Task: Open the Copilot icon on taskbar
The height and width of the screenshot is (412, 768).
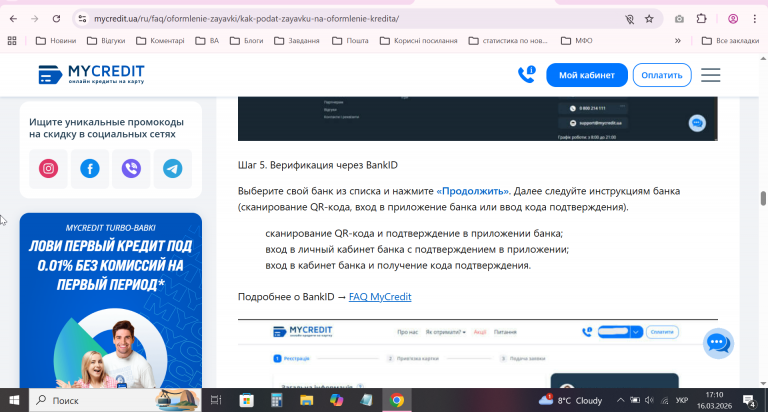Action: (336, 400)
